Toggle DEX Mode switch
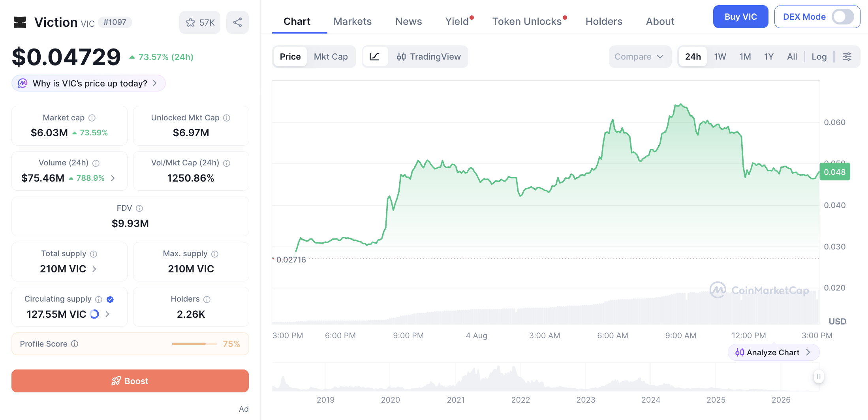868x420 pixels. [x=842, y=17]
